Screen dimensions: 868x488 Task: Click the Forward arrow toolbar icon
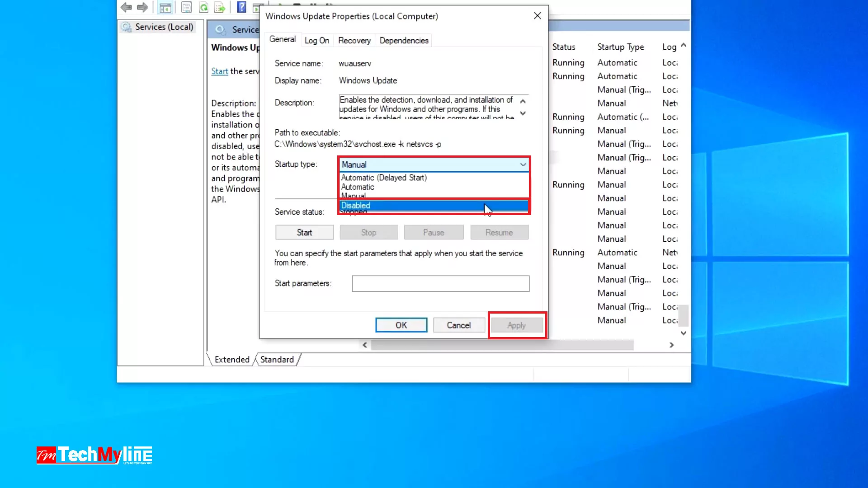(142, 7)
